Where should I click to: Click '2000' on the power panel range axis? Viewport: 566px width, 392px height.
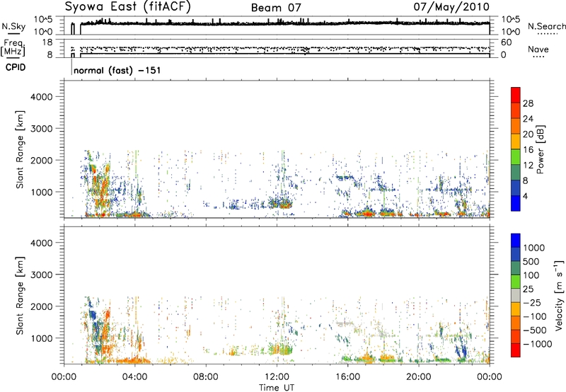click(x=41, y=160)
